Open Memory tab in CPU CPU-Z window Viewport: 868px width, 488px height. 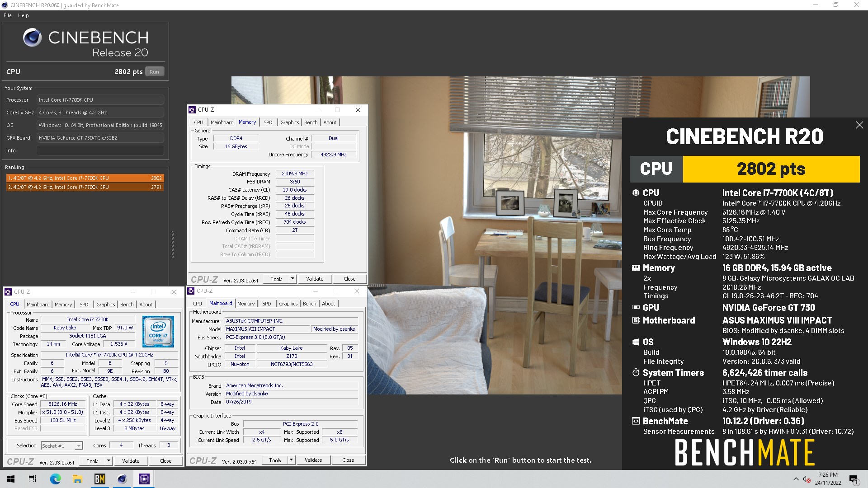pos(63,305)
